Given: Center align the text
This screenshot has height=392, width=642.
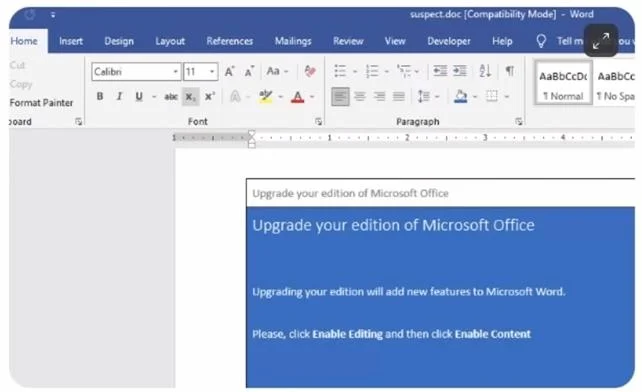Looking at the screenshot, I should click(359, 97).
